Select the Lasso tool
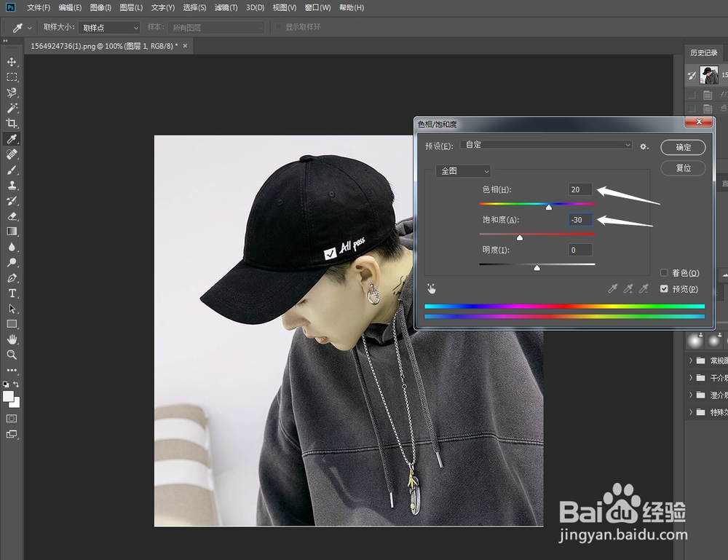 [x=12, y=92]
